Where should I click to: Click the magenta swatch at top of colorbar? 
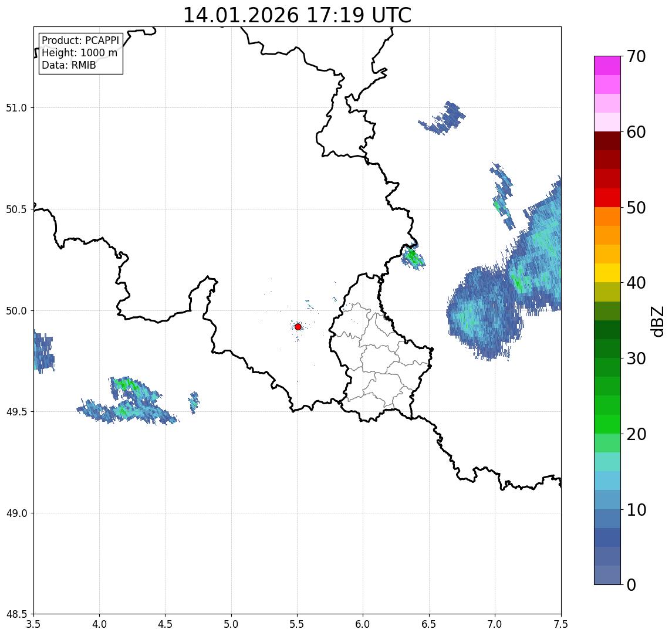click(607, 66)
